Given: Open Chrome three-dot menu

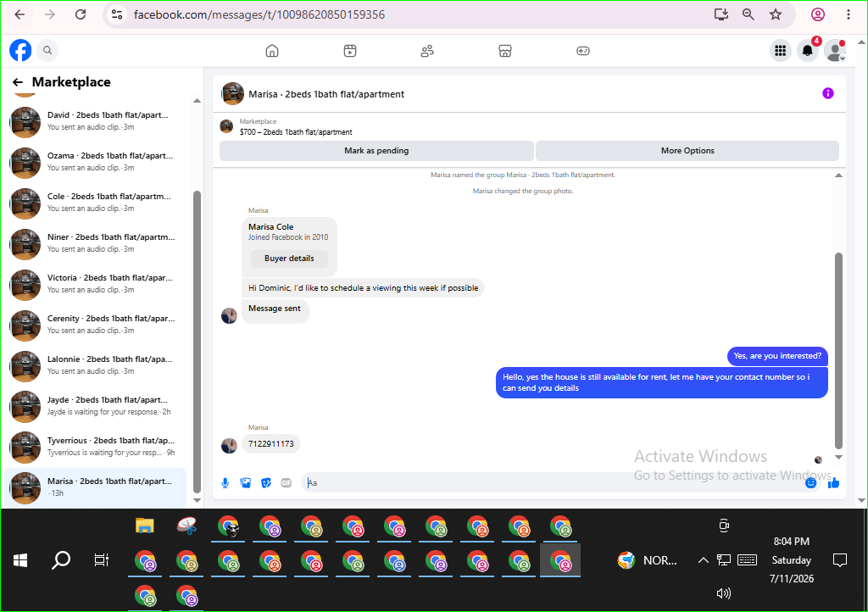Looking at the screenshot, I should coord(848,14).
